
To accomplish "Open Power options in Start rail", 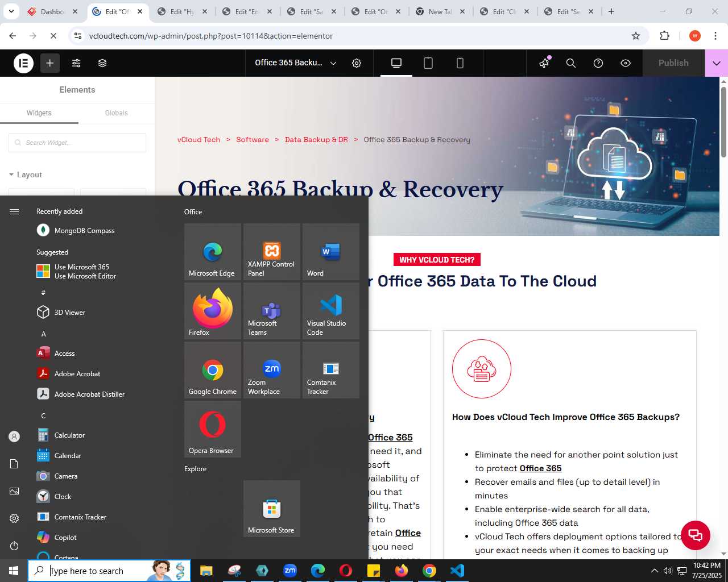I will pos(14,546).
